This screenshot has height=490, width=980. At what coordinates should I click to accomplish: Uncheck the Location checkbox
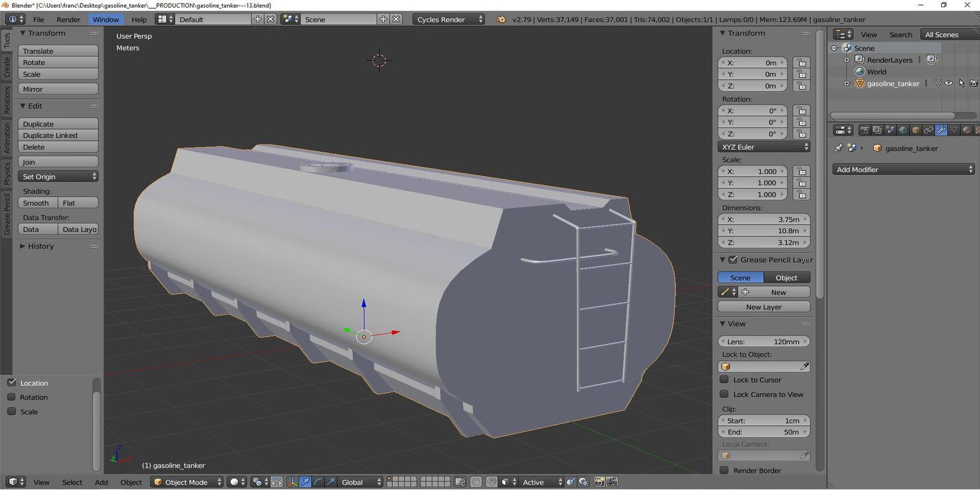(12, 382)
